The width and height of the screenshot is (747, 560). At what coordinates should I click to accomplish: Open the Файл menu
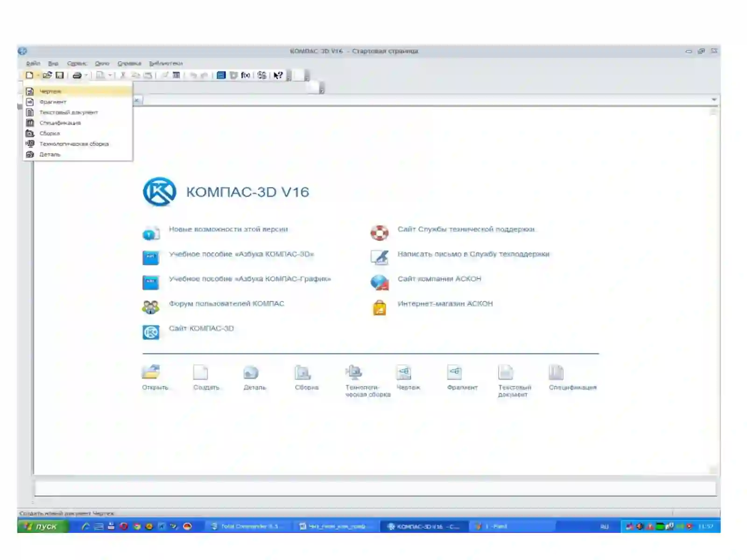33,63
